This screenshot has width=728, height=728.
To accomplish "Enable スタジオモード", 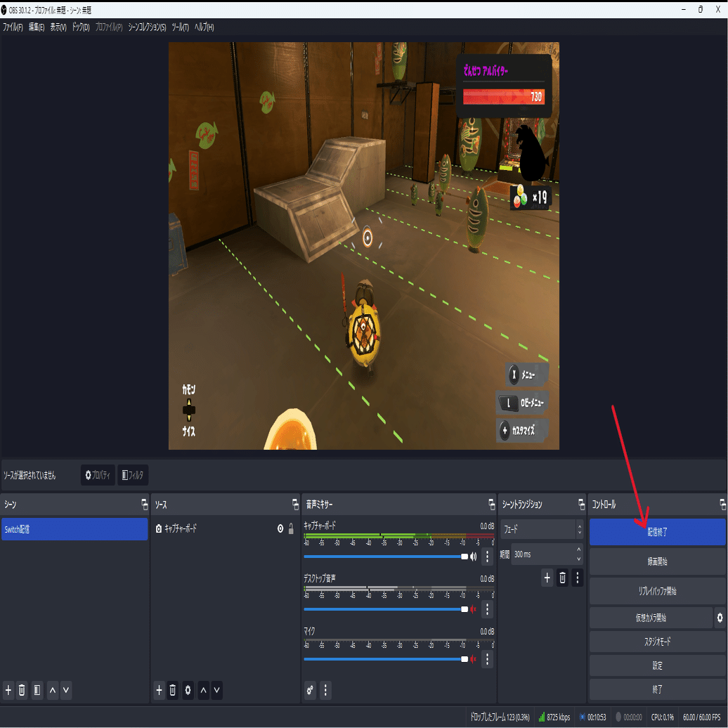I will 658,641.
